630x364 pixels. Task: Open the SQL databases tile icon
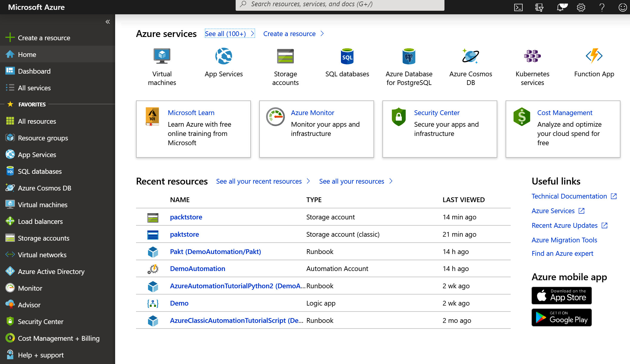(347, 56)
